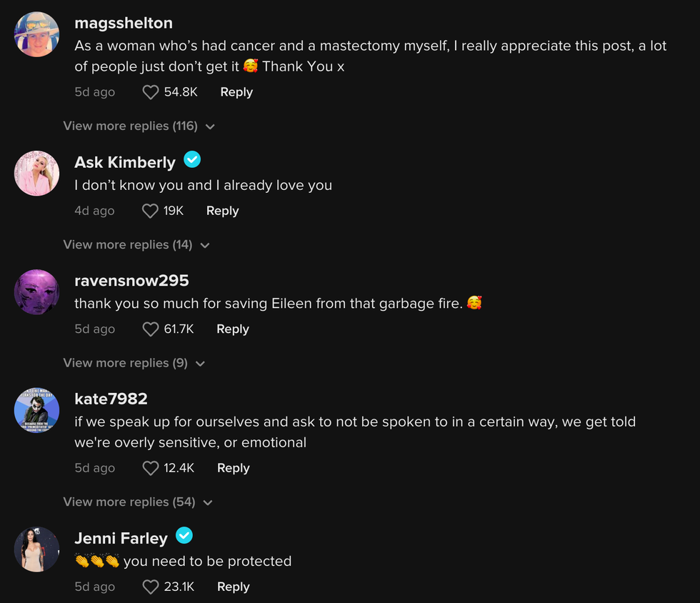Tap Jenni Farley's blue verification checkmark

[184, 536]
